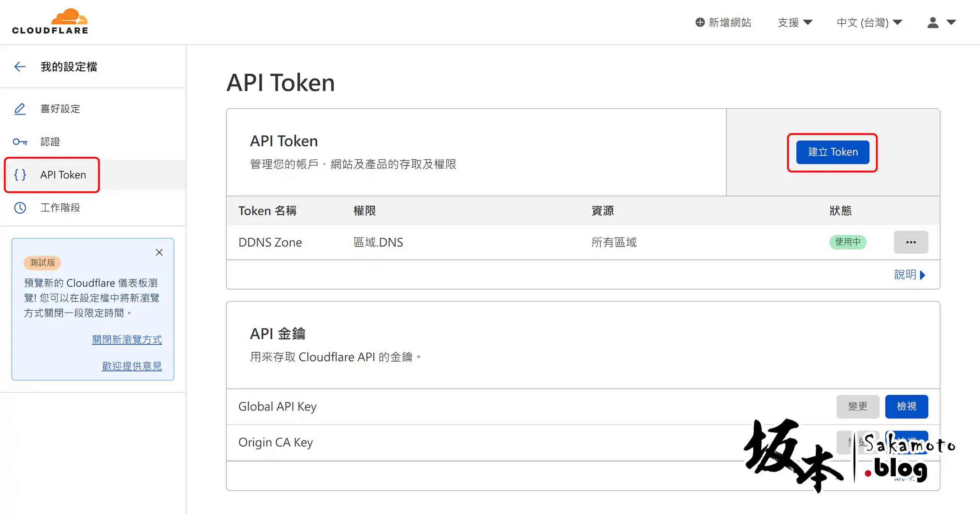Click the plus icon next to 新增網站
This screenshot has height=514, width=980.
[x=700, y=23]
